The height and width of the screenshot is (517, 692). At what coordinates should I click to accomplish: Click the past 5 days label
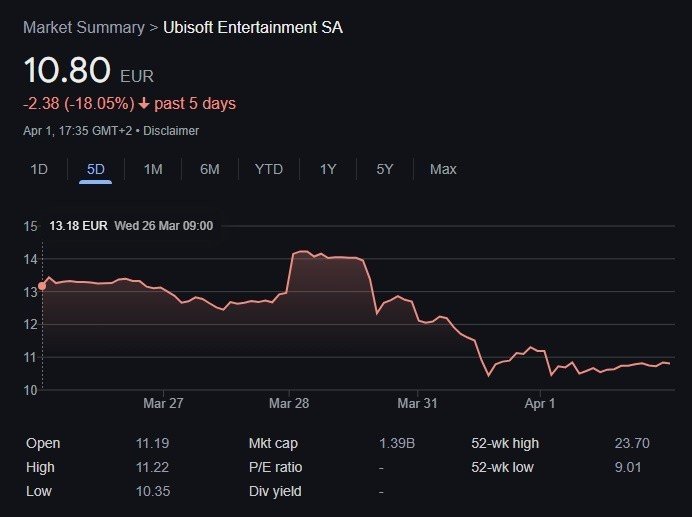195,104
